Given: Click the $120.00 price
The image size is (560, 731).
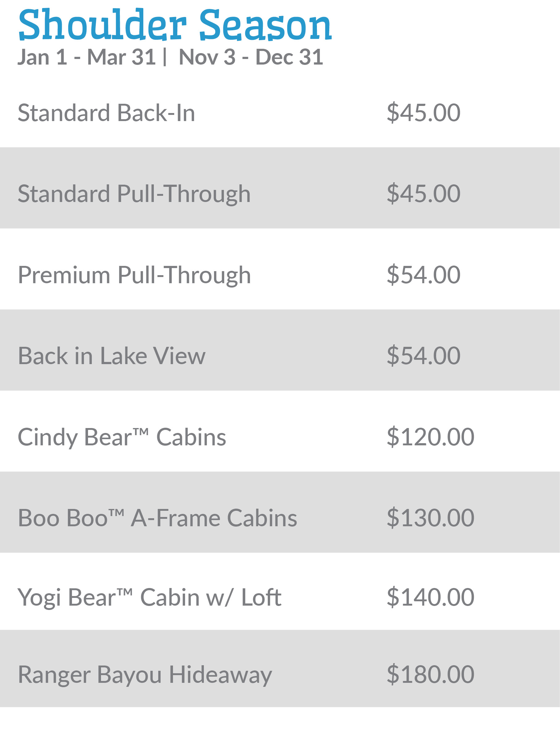Looking at the screenshot, I should pos(430,437).
